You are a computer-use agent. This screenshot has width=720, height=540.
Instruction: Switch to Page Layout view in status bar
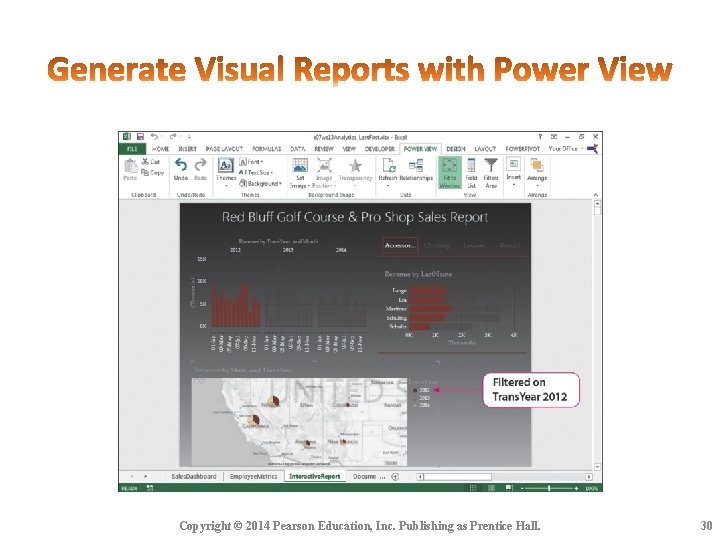point(491,488)
